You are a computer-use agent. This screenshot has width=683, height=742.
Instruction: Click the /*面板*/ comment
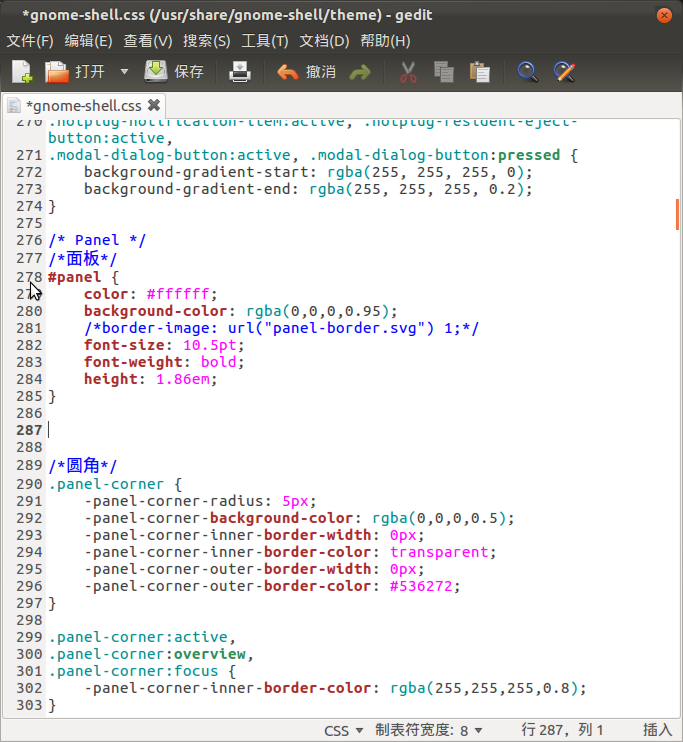click(x=82, y=259)
